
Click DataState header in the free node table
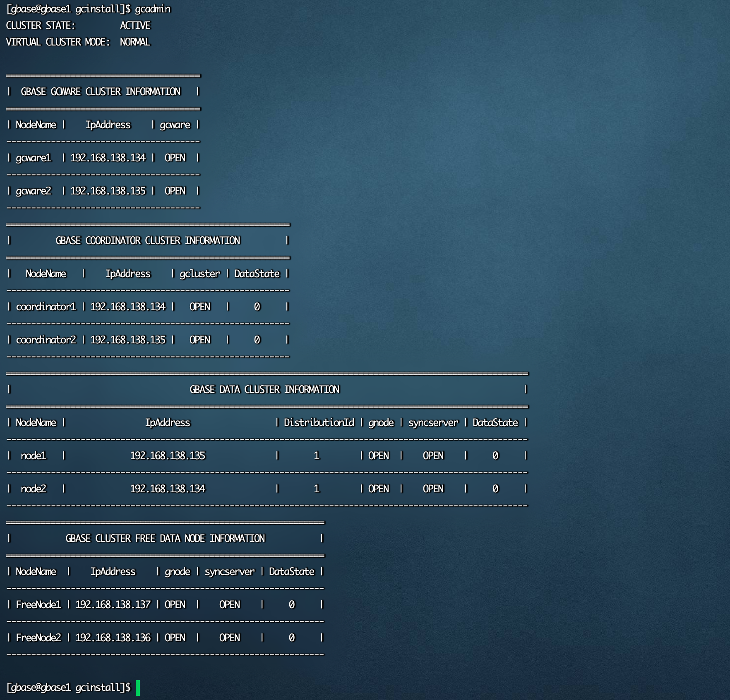coord(292,572)
